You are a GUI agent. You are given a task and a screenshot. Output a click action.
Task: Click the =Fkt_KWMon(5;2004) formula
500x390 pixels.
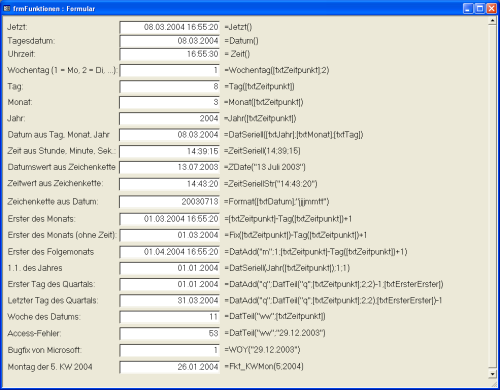[x=264, y=367]
